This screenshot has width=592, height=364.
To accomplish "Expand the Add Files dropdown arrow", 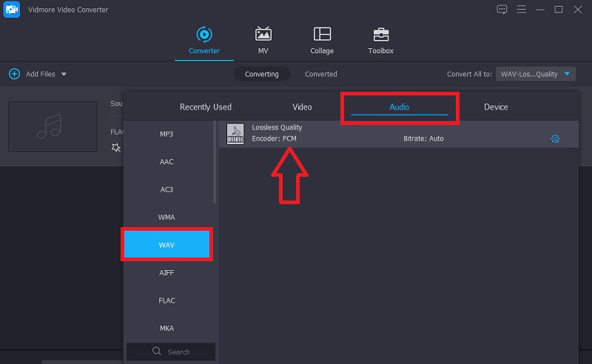I will [x=64, y=75].
